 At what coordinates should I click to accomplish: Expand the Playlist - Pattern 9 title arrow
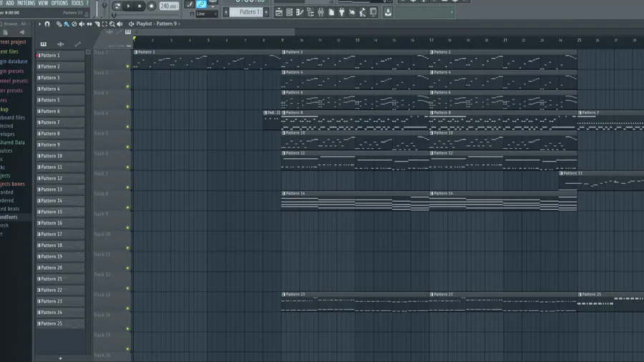pyautogui.click(x=179, y=24)
